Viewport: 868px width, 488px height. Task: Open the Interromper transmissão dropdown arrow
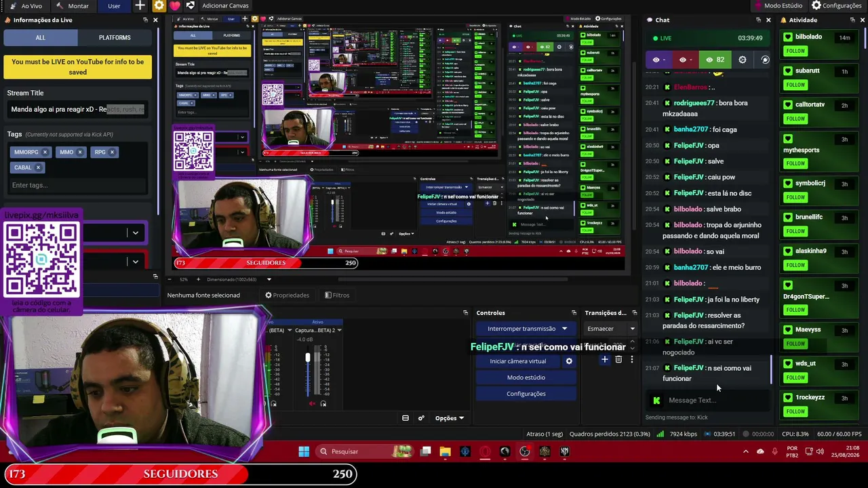coord(564,329)
